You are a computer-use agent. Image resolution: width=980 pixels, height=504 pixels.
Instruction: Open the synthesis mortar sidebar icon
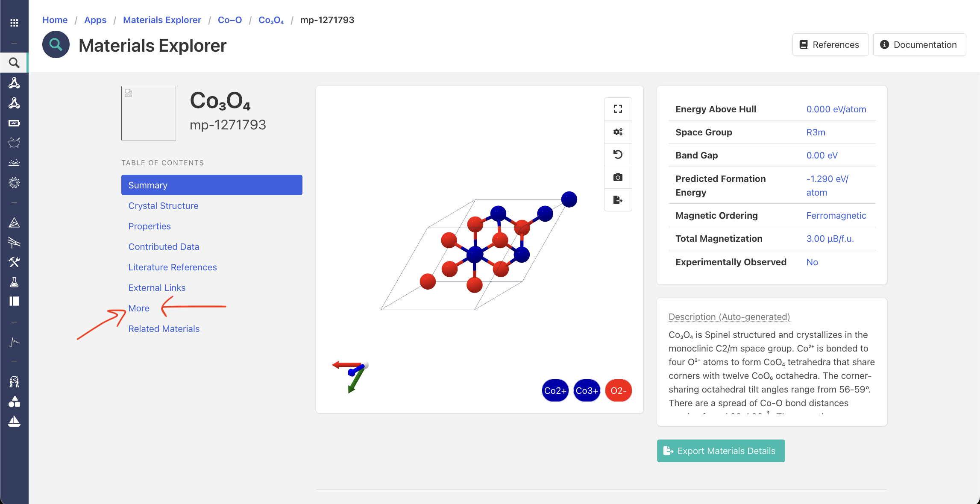pyautogui.click(x=14, y=143)
